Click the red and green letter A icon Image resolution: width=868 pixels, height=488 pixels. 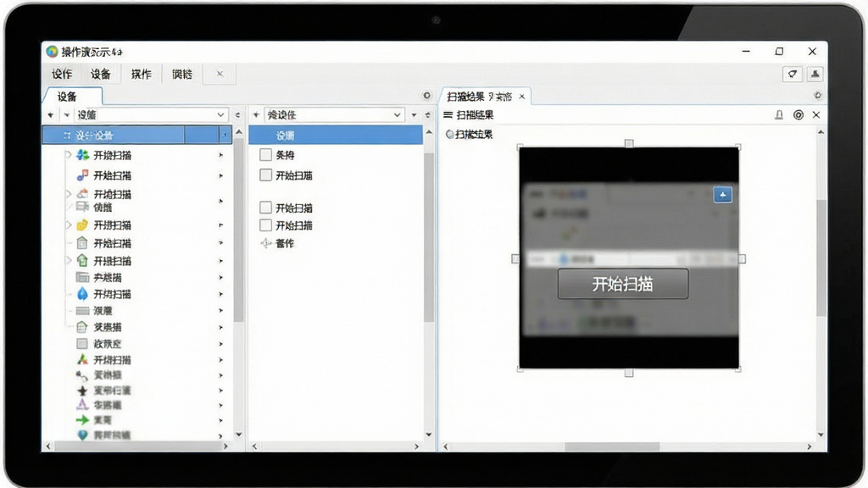[82, 359]
